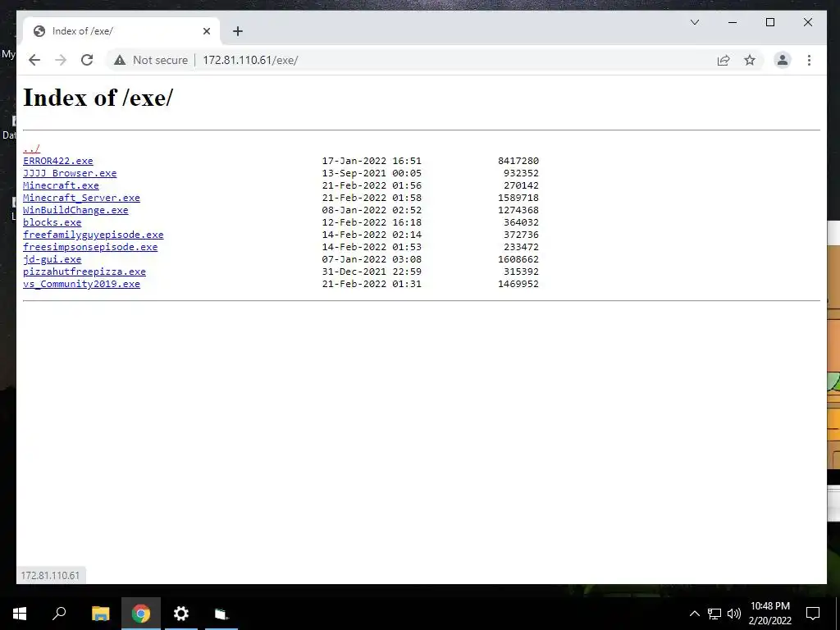This screenshot has height=630, width=840.
Task: Click the Minecraft_Server.exe link
Action: [x=81, y=198]
